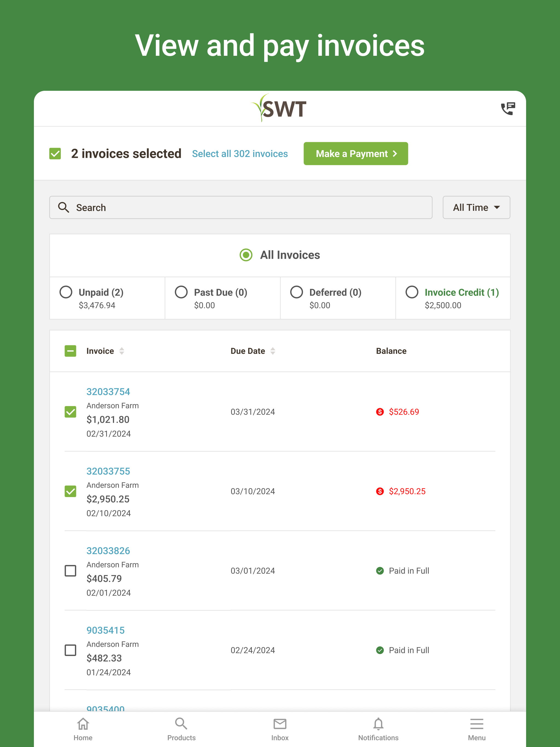Click due date 03/31/2024
The height and width of the screenshot is (747, 560).
coord(253,412)
